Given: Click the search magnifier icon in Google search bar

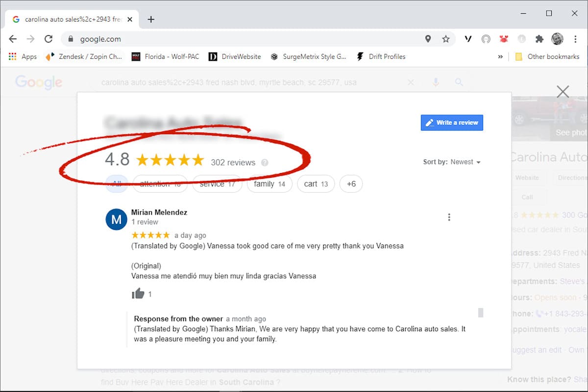Looking at the screenshot, I should click(x=459, y=82).
